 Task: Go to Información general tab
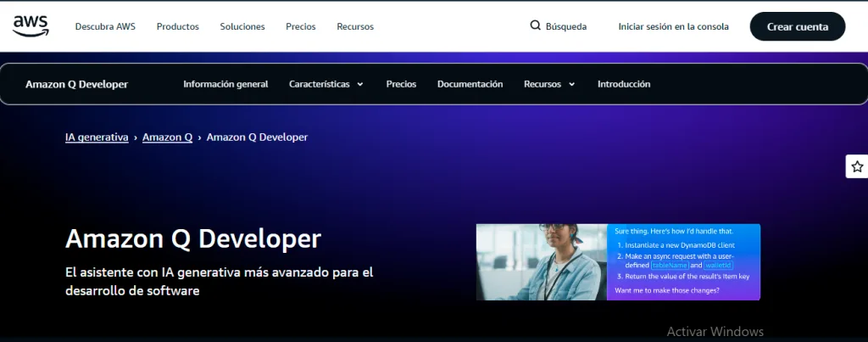coord(225,84)
